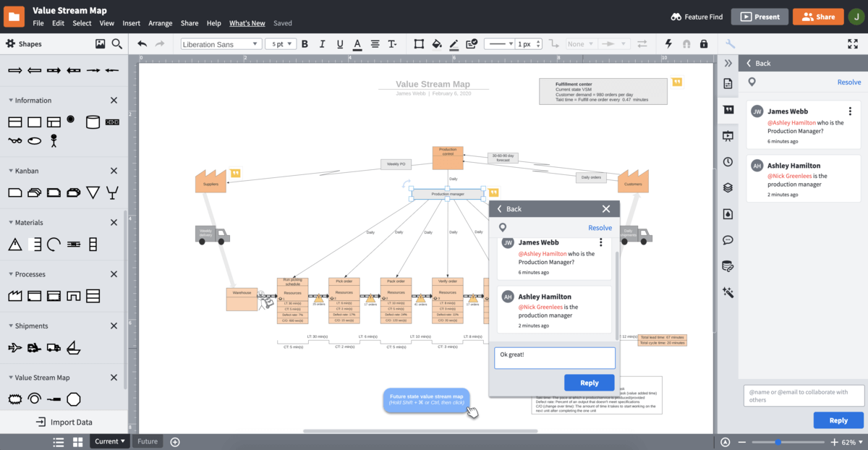Open the Data linking icon in right dock
The image size is (868, 450).
tap(728, 266)
